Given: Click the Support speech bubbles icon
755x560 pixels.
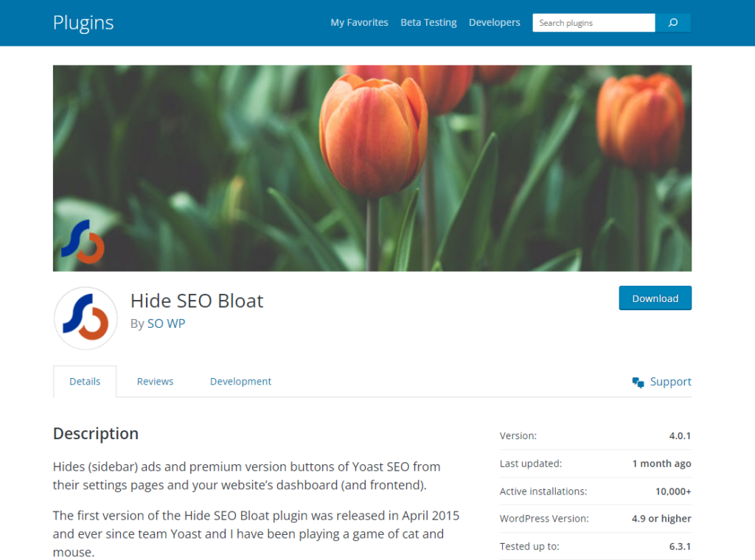Looking at the screenshot, I should click(x=638, y=382).
